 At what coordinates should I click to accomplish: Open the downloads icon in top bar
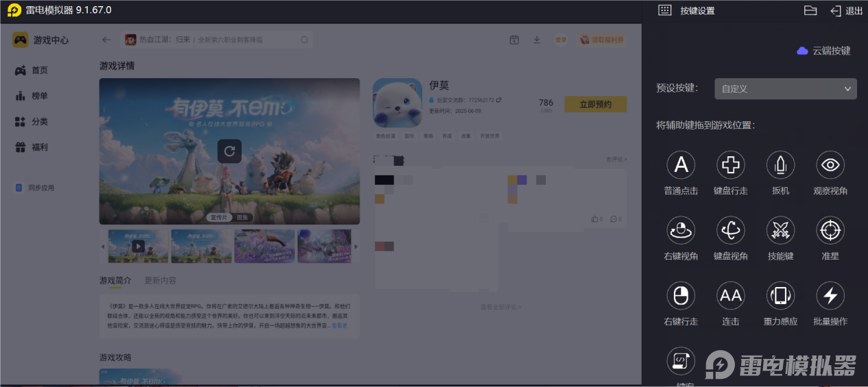[537, 40]
